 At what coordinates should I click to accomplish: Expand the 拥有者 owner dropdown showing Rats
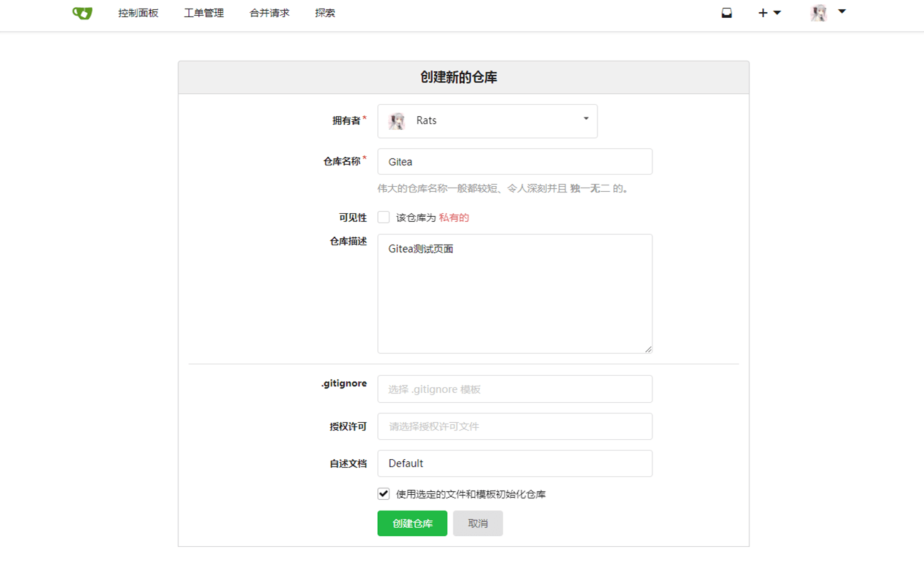(488, 121)
